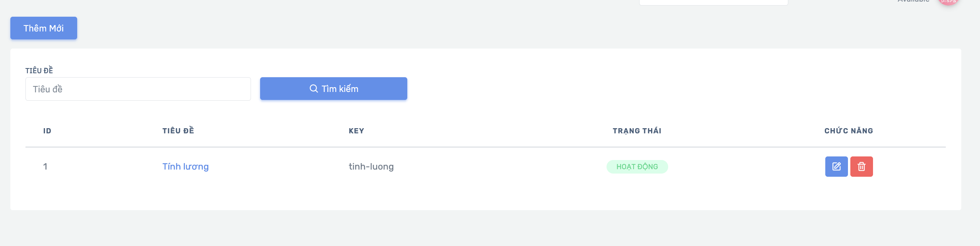Select the row ID cell showing 1
Image resolution: width=980 pixels, height=246 pixels.
pos(45,166)
